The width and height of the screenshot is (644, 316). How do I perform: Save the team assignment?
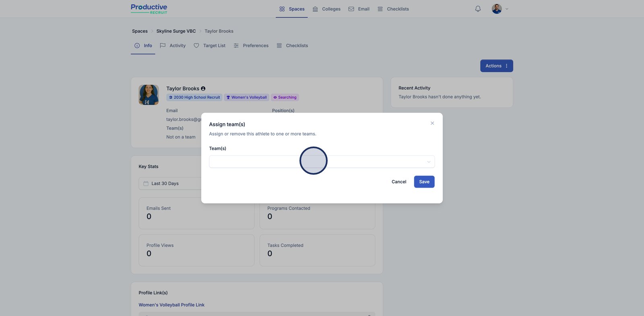coord(424,182)
